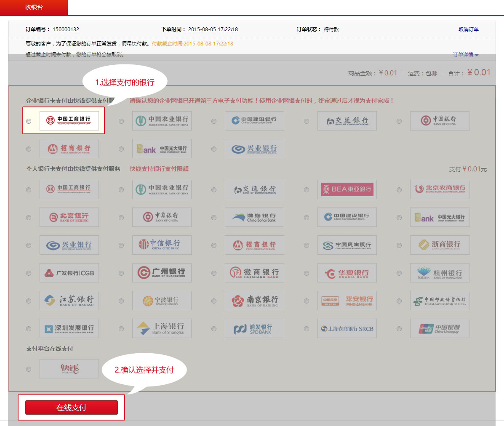Image resolution: width=504 pixels, height=426 pixels.
Task: Enable radio button beside 南京银行
Action: (214, 301)
